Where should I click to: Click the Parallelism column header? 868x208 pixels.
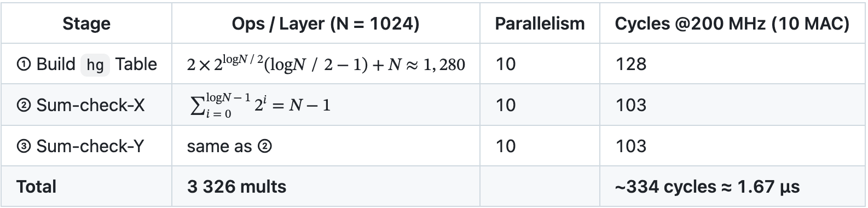point(540,24)
